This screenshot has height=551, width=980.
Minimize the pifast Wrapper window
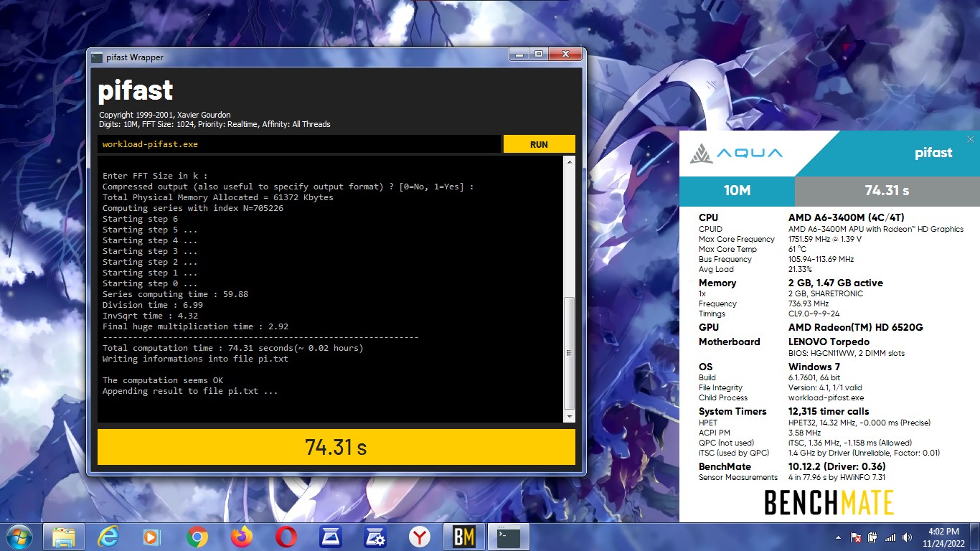pyautogui.click(x=519, y=55)
